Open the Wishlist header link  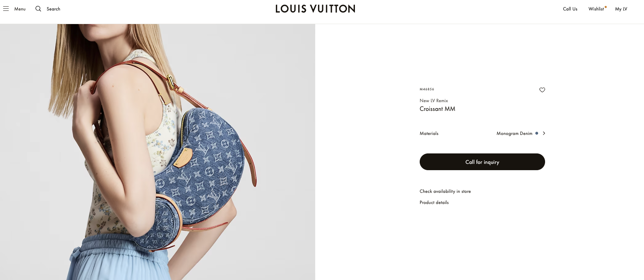point(596,9)
